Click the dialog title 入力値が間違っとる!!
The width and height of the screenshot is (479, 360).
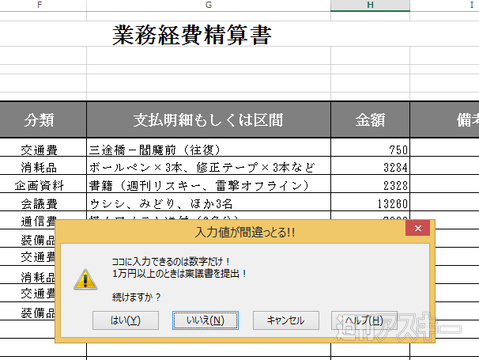tap(245, 232)
